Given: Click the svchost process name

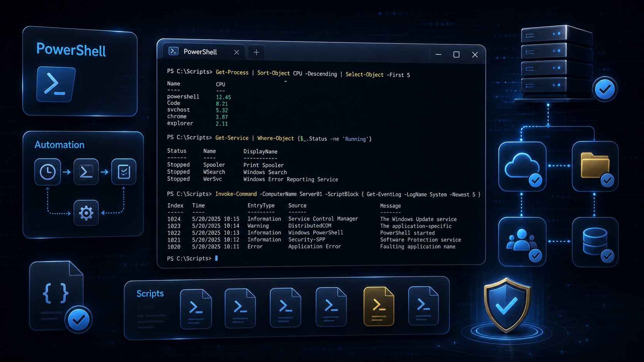Looking at the screenshot, I should (x=178, y=110).
